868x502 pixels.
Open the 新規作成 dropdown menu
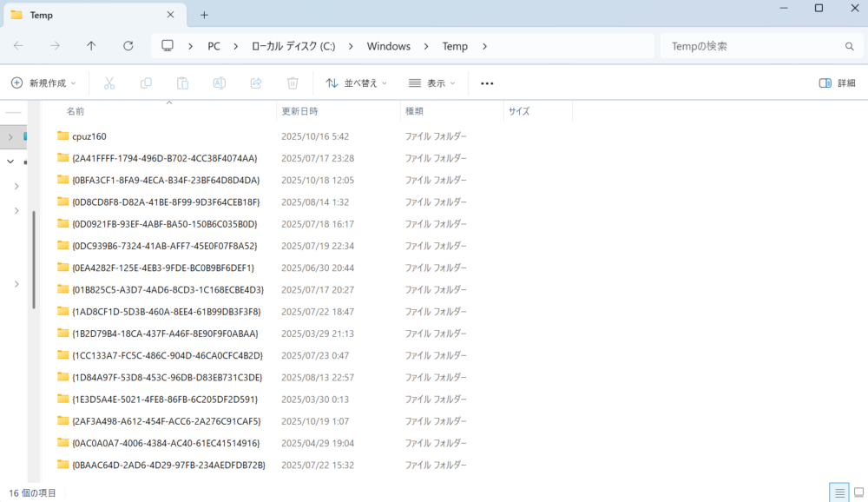[43, 83]
